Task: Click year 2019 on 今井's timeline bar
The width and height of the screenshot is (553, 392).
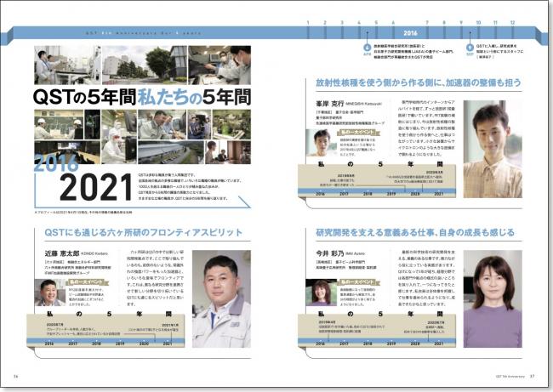Action: pyautogui.click(x=391, y=344)
